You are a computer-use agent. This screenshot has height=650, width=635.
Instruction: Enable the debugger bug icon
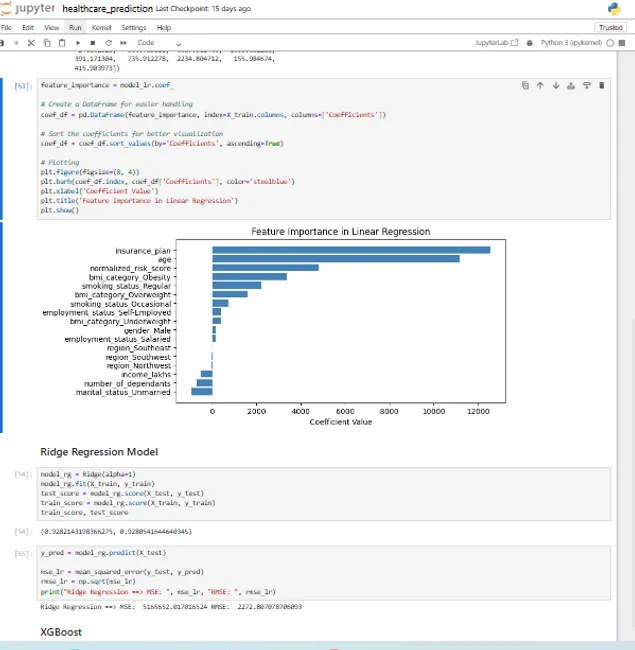(530, 43)
